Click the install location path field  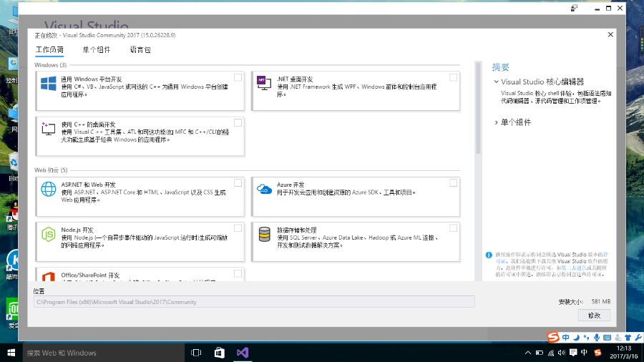click(x=254, y=302)
